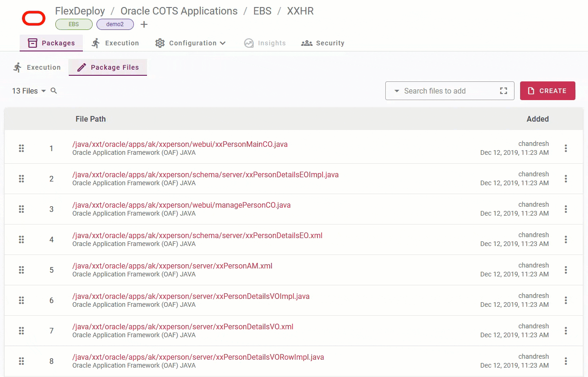This screenshot has width=588, height=377.
Task: Click the red Oracle logo icon
Action: pos(34,19)
